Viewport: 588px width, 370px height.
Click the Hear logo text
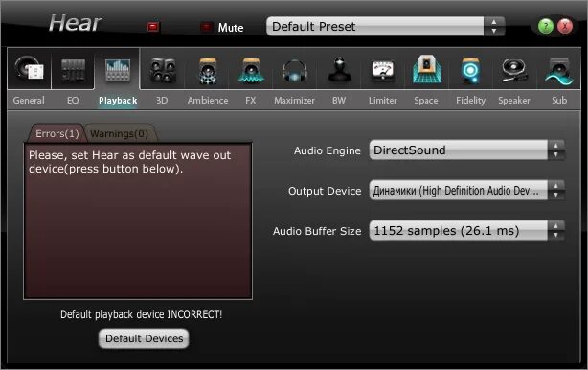pyautogui.click(x=75, y=23)
